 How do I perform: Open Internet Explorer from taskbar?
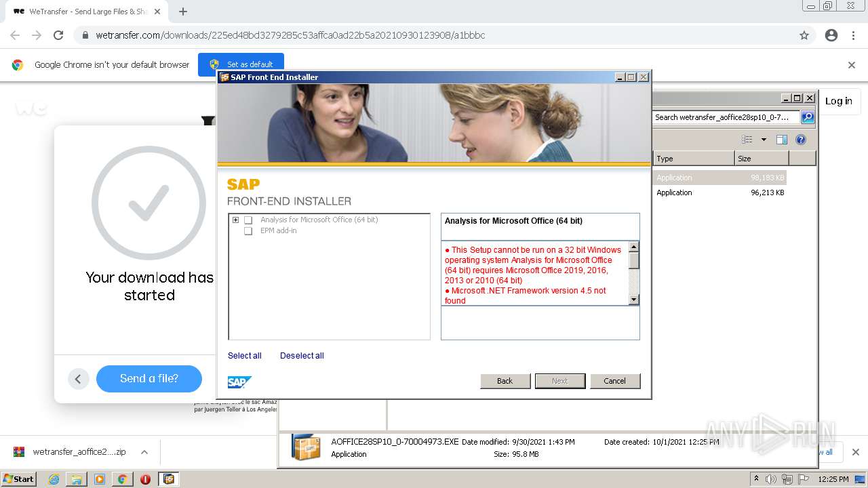click(54, 479)
